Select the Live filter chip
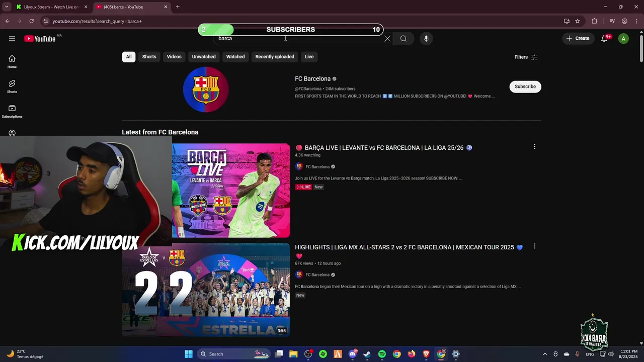The height and width of the screenshot is (362, 644). (309, 57)
